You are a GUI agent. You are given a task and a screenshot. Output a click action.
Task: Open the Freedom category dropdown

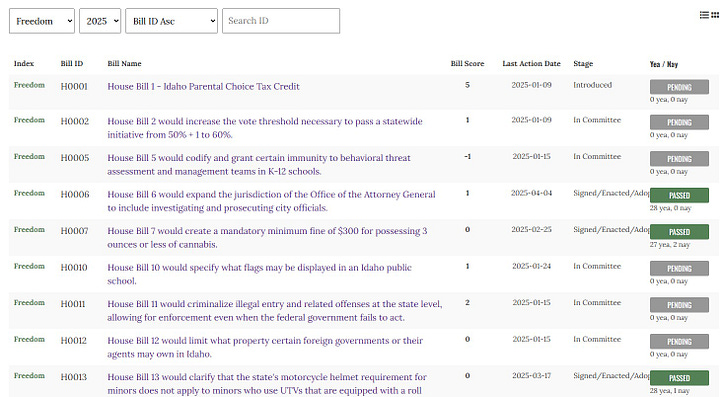pyautogui.click(x=42, y=21)
